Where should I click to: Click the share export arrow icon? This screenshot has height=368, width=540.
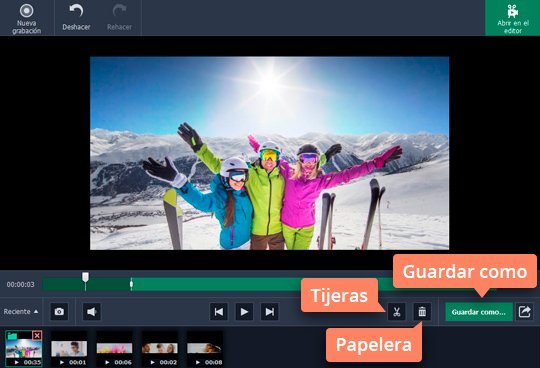pyautogui.click(x=524, y=312)
